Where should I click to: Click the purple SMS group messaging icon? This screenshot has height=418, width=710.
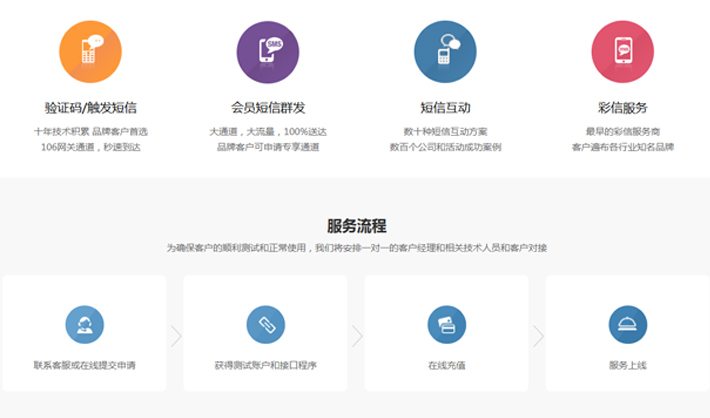[268, 52]
